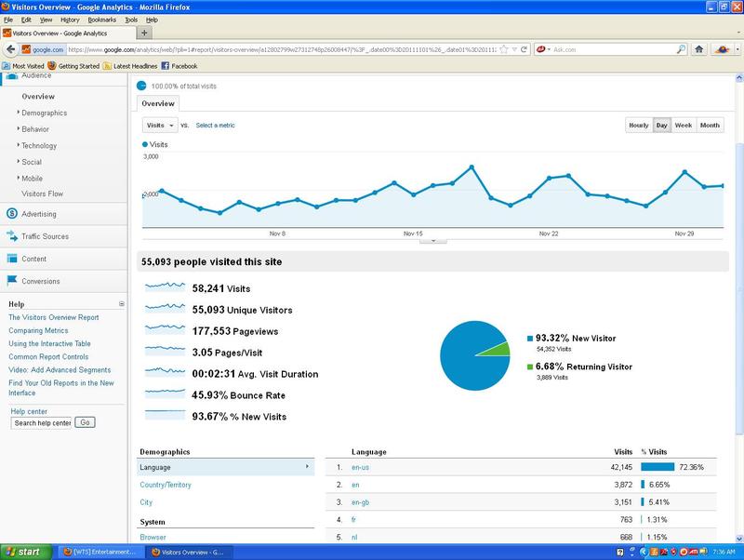Select Country/Territory under Demographics
Viewport: 744px width, 560px height.
point(166,485)
